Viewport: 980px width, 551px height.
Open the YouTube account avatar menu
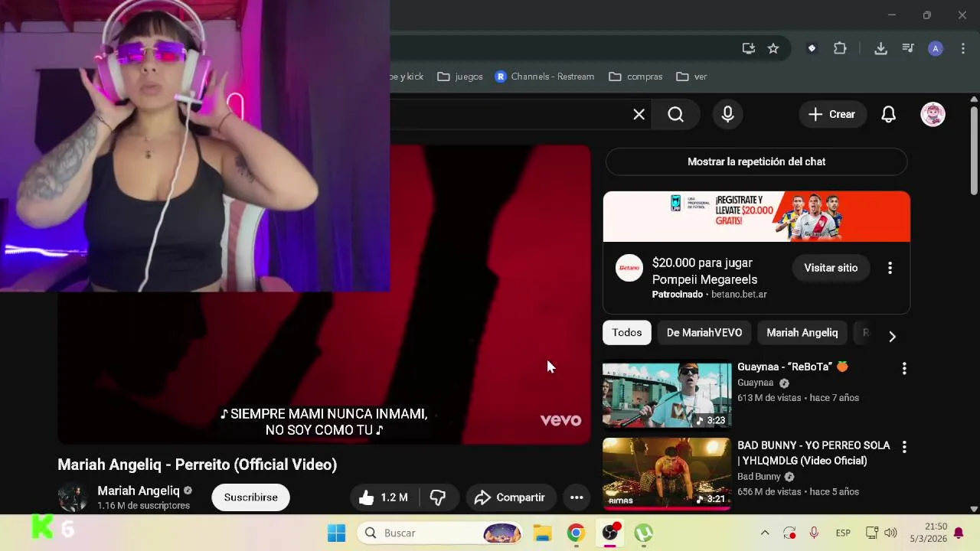[x=933, y=115]
